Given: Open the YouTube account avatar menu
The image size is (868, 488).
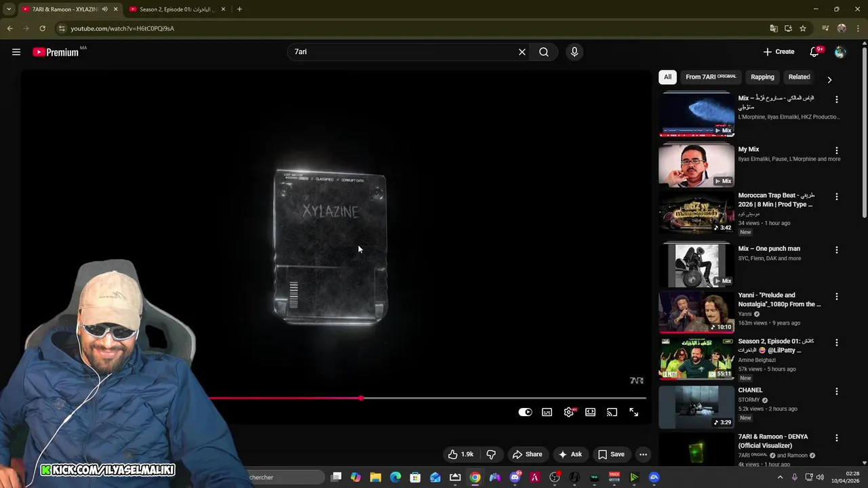Looking at the screenshot, I should (840, 52).
